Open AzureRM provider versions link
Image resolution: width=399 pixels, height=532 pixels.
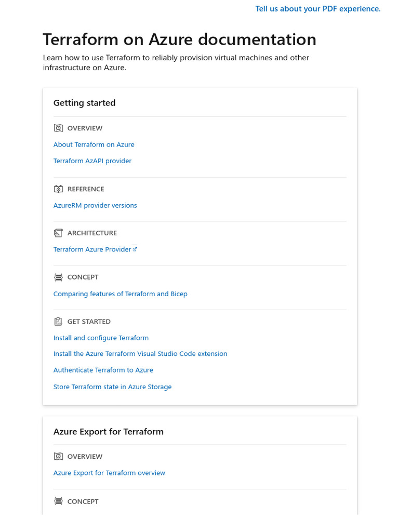pyautogui.click(x=95, y=205)
